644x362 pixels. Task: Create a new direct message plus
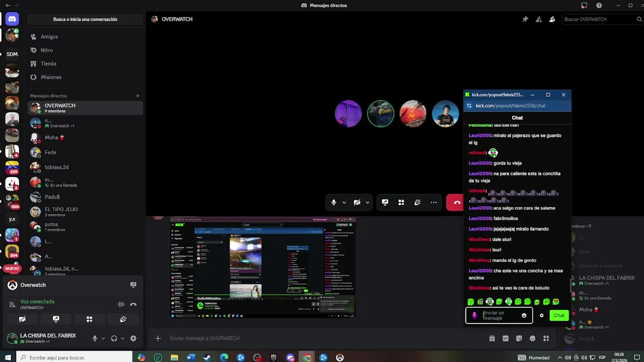[137, 96]
